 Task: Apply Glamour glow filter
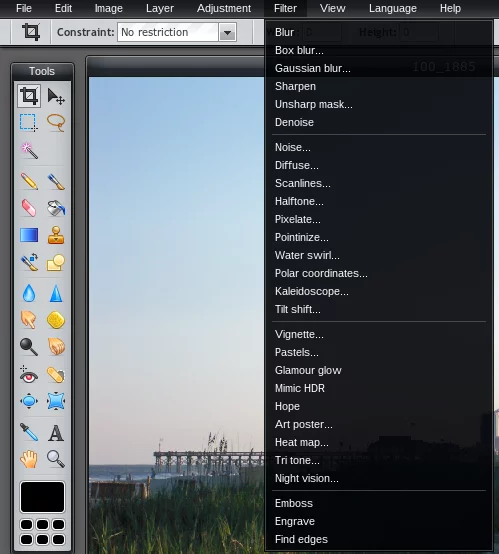coord(379,370)
